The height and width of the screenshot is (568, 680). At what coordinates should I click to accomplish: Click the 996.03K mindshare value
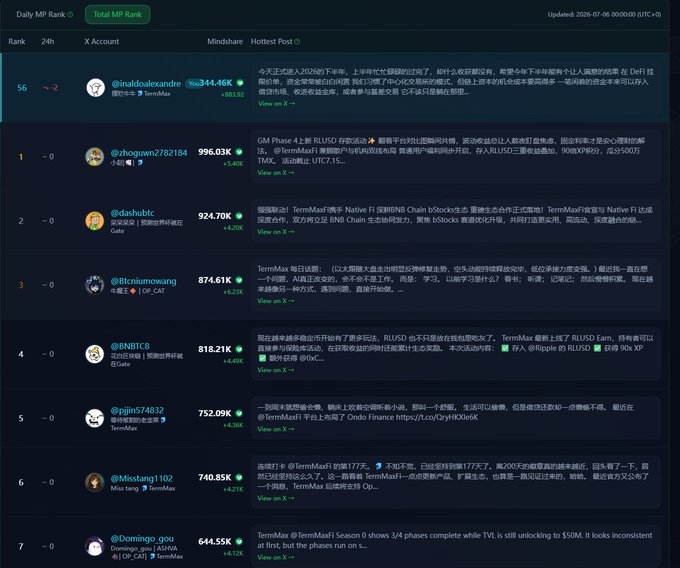click(215, 152)
